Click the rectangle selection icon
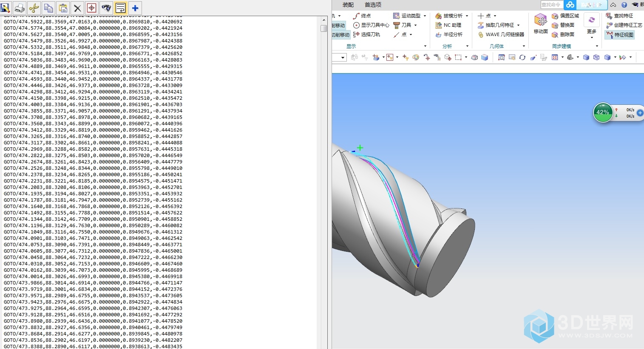 click(x=458, y=57)
